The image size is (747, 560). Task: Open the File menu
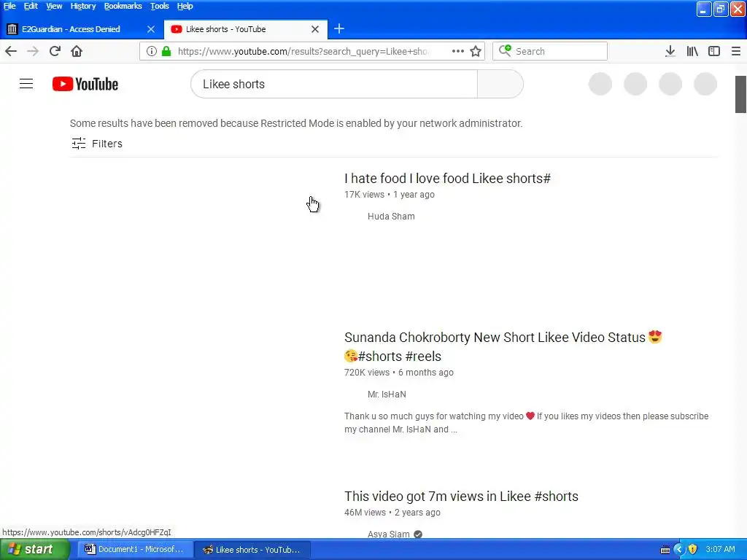(x=9, y=6)
